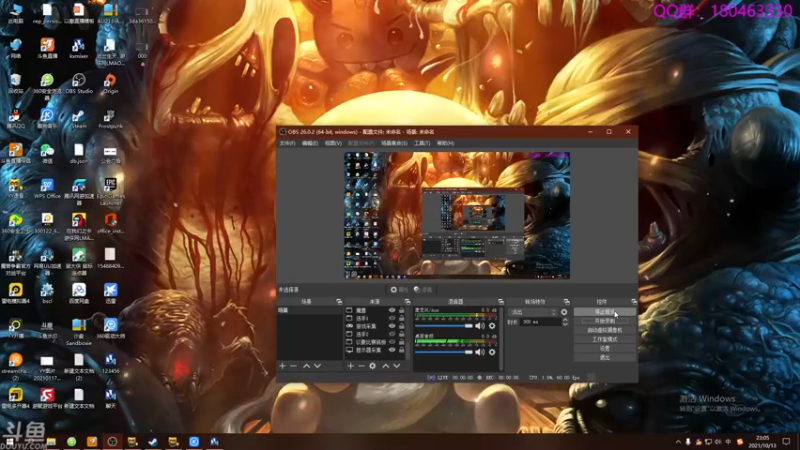Open the 麦克风/Aux audio settings gear

tap(492, 326)
